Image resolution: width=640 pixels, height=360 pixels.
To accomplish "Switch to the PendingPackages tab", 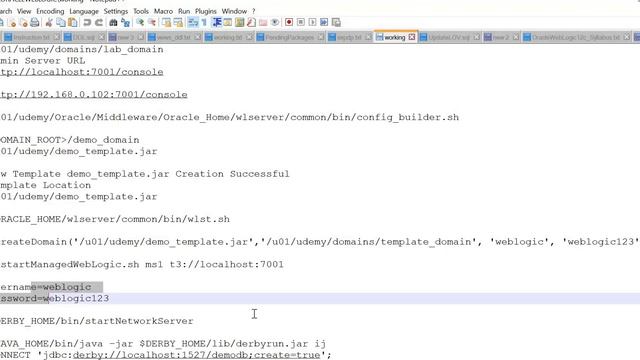I will (289, 37).
